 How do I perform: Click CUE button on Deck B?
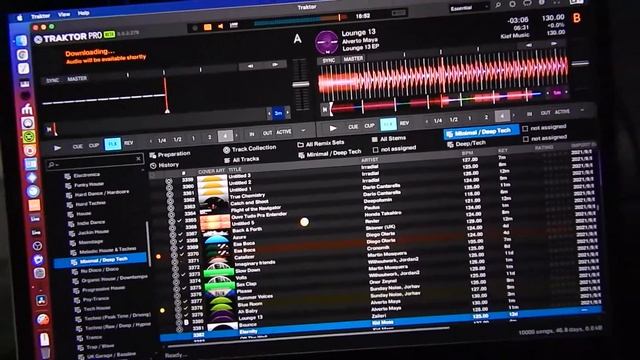[353, 127]
